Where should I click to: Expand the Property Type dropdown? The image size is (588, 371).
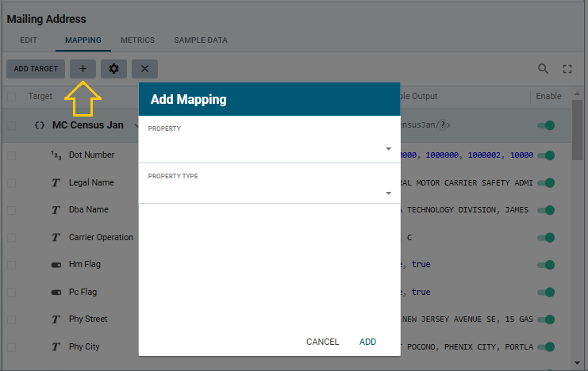pos(269,193)
